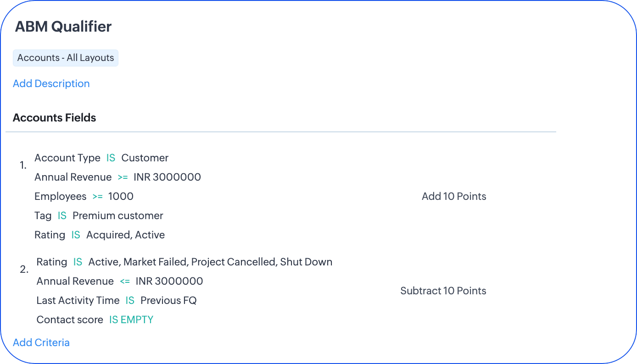
Task: Select the Rating condition listing Market Failed
Action: pos(184,262)
